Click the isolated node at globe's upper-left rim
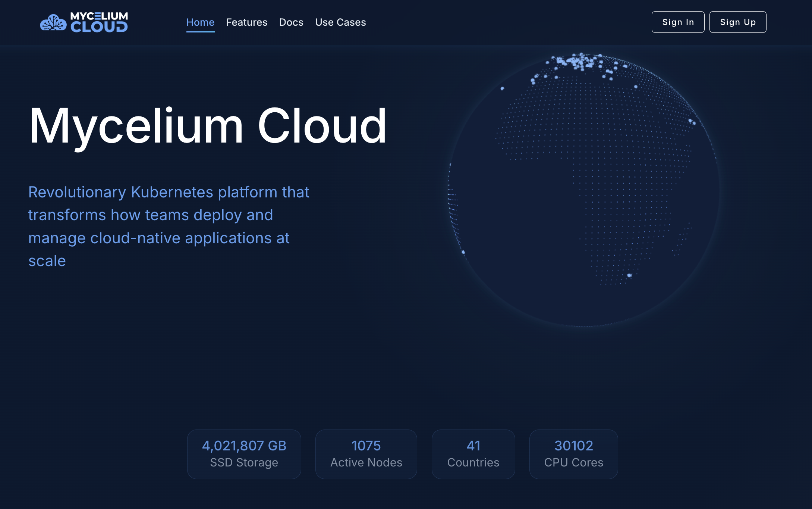812x509 pixels. click(502, 88)
